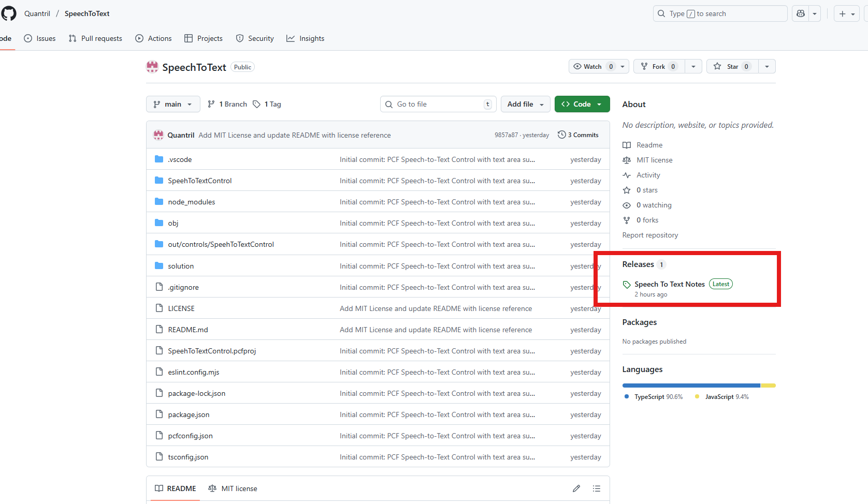The height and width of the screenshot is (504, 868).
Task: Expand the main branch dropdown
Action: [x=173, y=104]
